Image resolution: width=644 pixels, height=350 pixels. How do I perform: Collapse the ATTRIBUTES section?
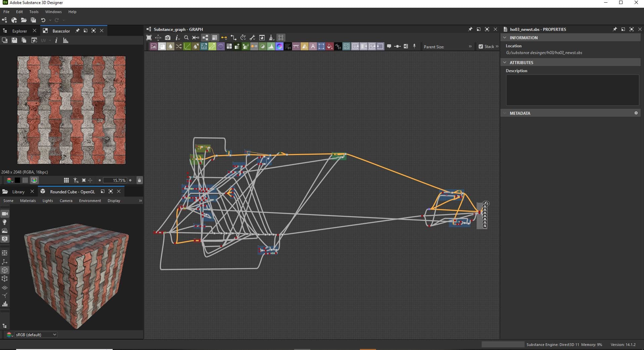505,62
